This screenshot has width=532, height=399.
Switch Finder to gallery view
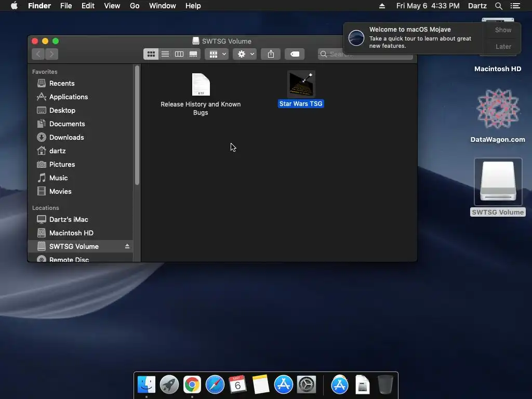click(193, 54)
